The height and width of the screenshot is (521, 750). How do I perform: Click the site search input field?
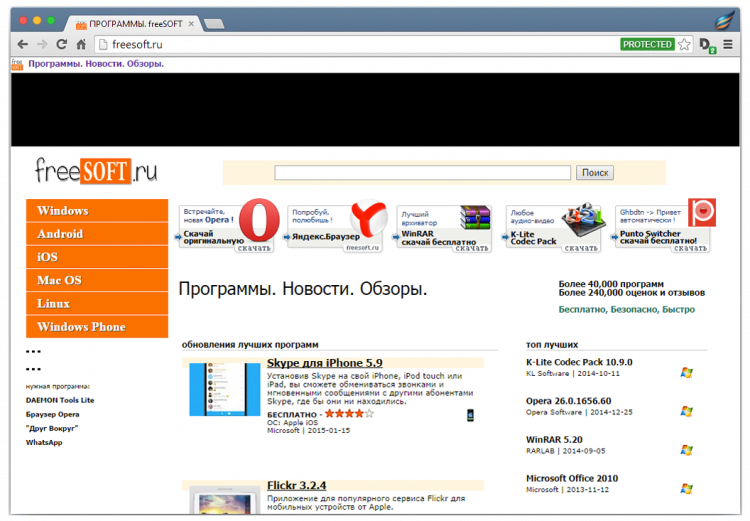click(x=422, y=173)
